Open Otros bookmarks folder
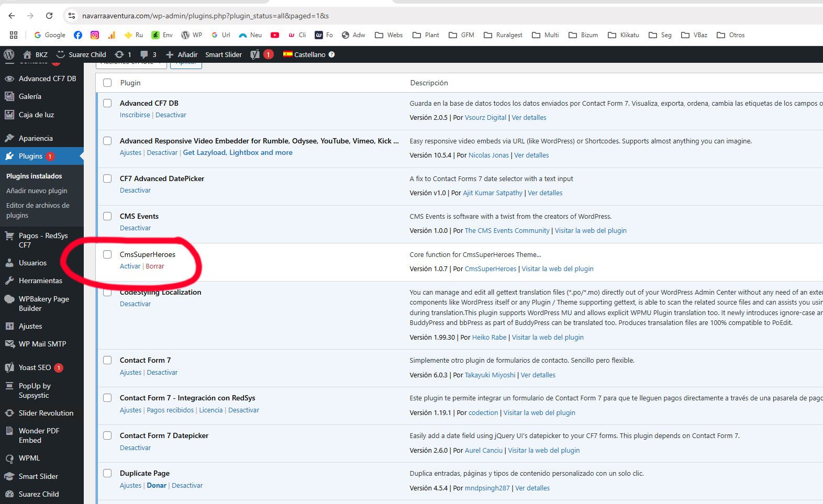Image resolution: width=823 pixels, height=504 pixels. [730, 35]
